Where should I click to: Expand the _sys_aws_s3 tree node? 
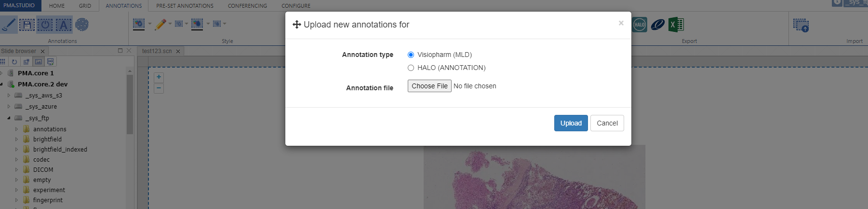tap(9, 96)
